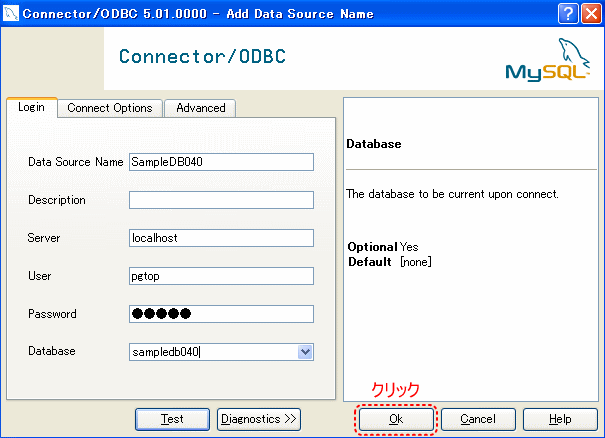605x438 pixels.
Task: Click the 'Database' label beside the combo box
Action: [52, 351]
